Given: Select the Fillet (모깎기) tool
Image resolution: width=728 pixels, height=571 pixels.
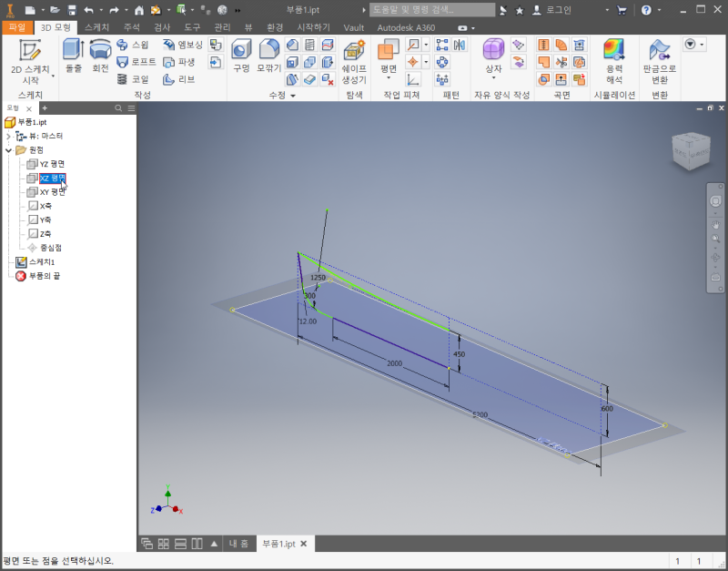Looking at the screenshot, I should coord(268,56).
